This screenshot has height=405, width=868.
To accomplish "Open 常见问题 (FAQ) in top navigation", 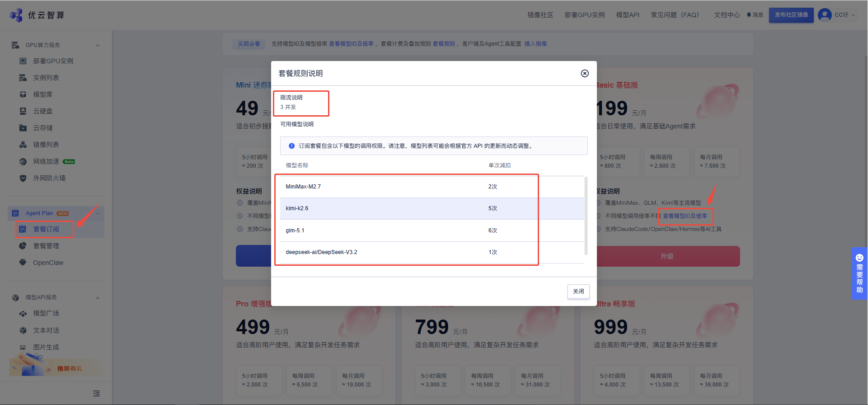I will (676, 15).
